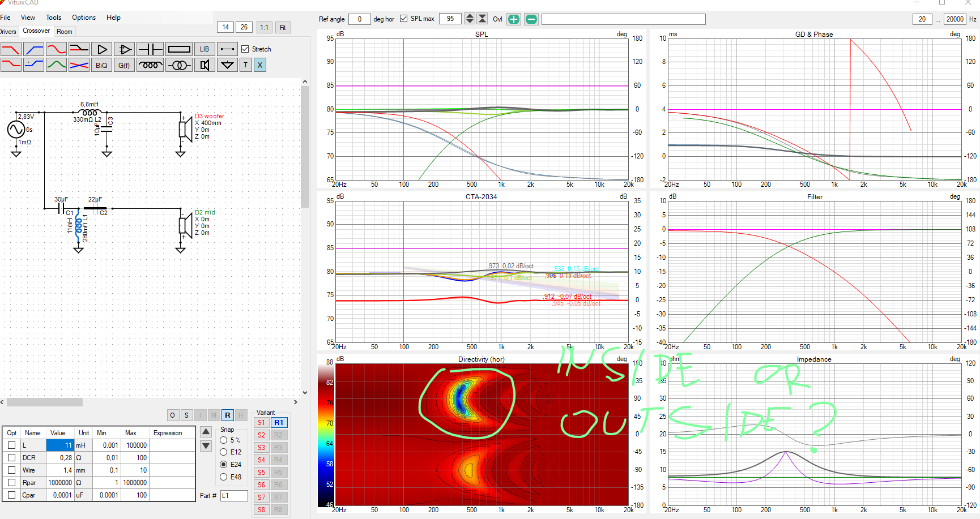Check the Opt box for row Rpar

(11, 483)
